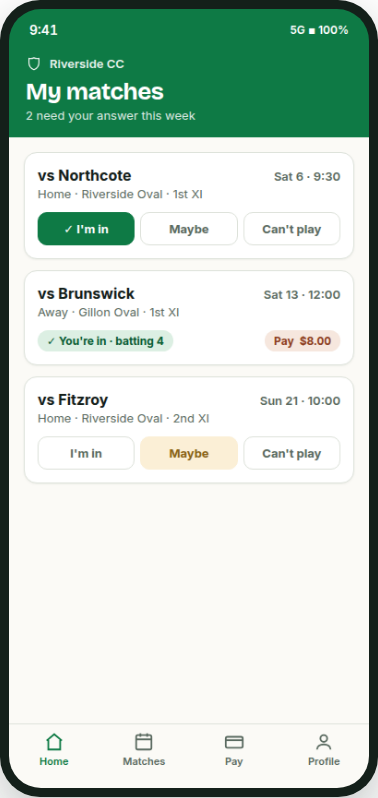Tap the You're in batting 4 badge
The height and width of the screenshot is (798, 378).
(x=105, y=341)
